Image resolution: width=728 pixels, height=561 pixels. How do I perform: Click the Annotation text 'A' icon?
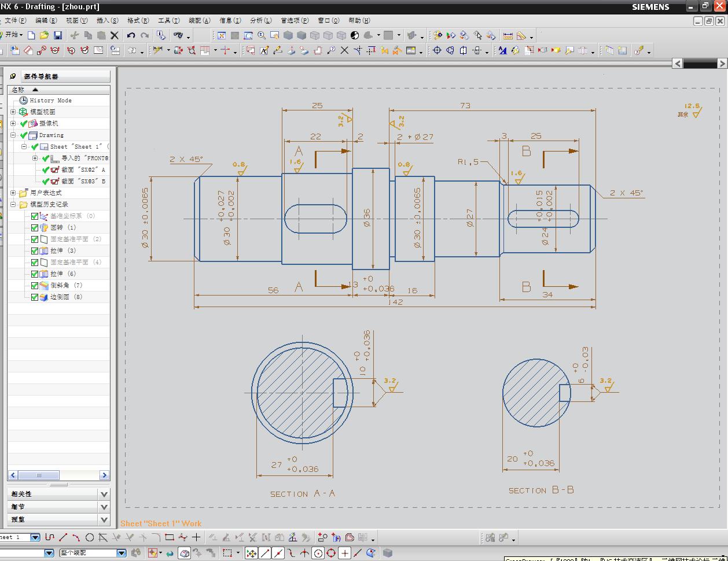pos(264,51)
